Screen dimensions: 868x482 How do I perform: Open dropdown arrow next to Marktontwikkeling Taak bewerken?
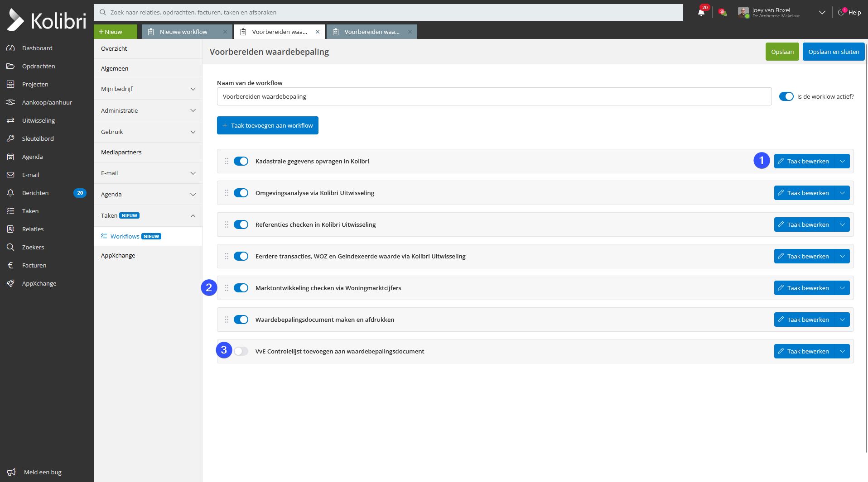(x=842, y=288)
